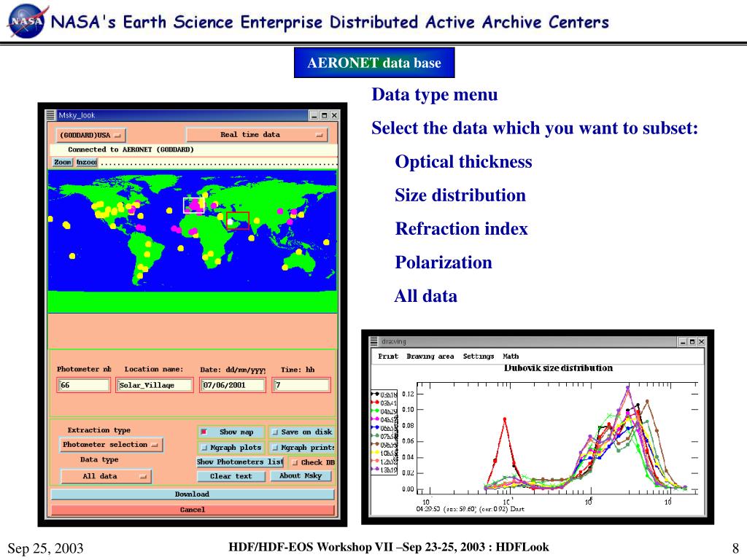Click the Zoom button above the map
Screen dimensions: 747x560
63,163
